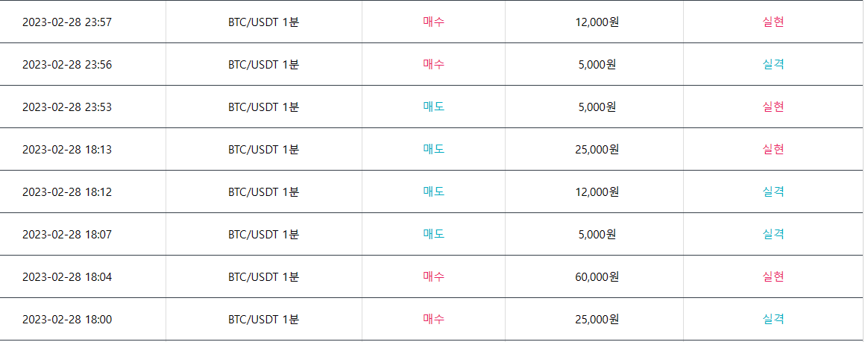Click the 매도 label in the 23:53 row
Viewport: 868px width, 342px height.
[x=433, y=107]
